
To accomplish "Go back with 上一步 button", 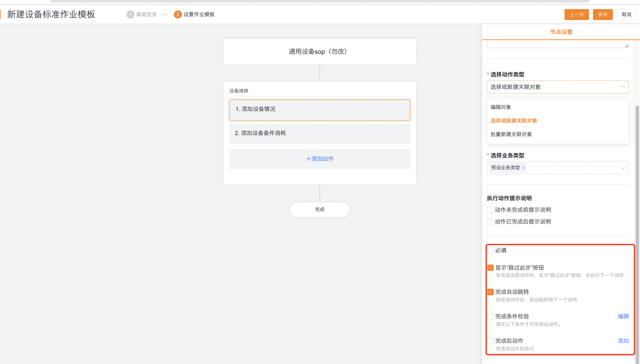I will tap(577, 14).
